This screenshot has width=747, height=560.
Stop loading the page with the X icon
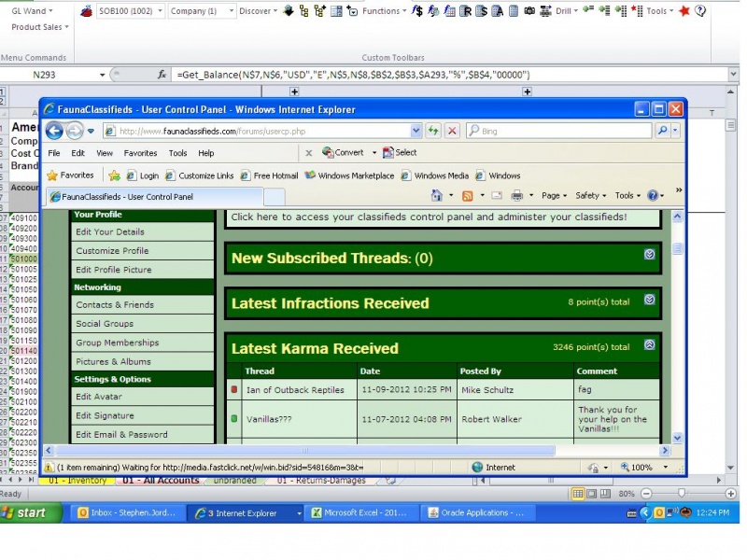coord(453,131)
